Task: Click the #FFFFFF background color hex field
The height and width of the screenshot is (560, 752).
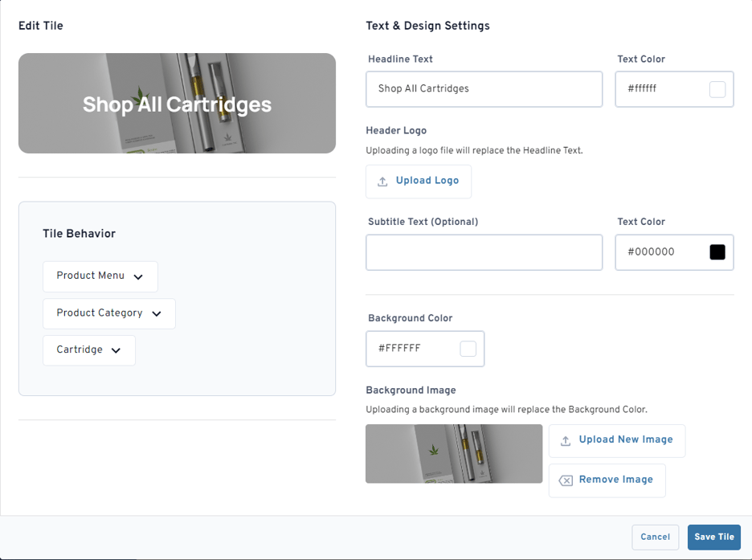Action: tap(410, 349)
